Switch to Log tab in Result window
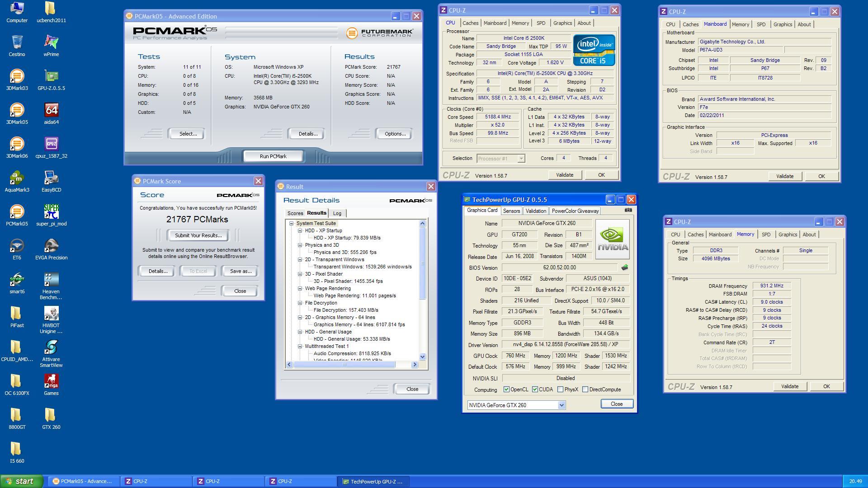Screen dimensions: 868x488 337,213
